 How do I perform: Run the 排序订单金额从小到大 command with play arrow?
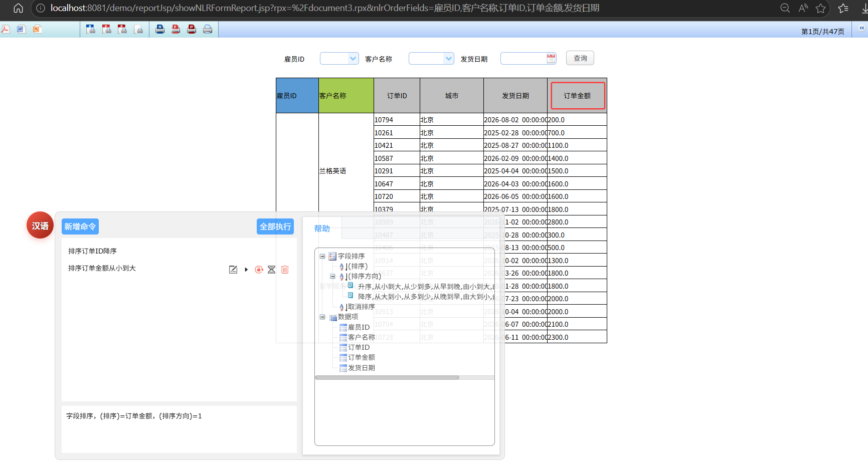pos(246,270)
